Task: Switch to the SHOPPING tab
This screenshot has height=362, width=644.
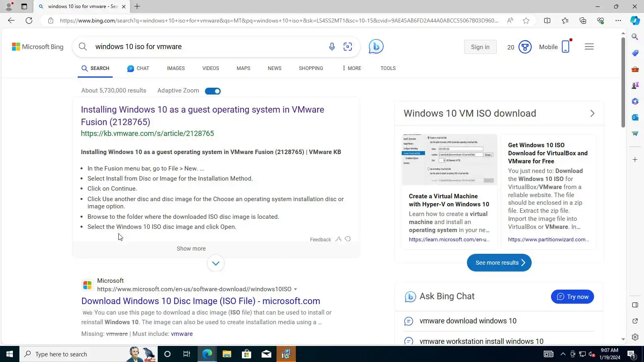Action: pyautogui.click(x=311, y=68)
